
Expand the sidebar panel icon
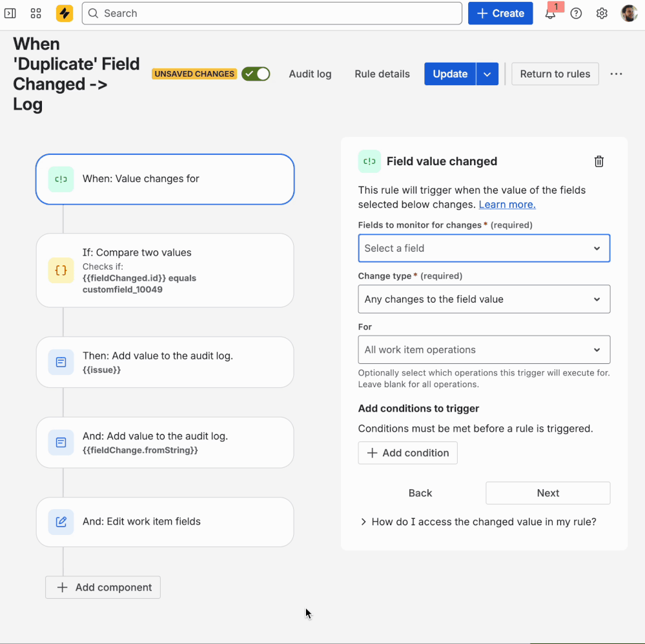tap(10, 13)
